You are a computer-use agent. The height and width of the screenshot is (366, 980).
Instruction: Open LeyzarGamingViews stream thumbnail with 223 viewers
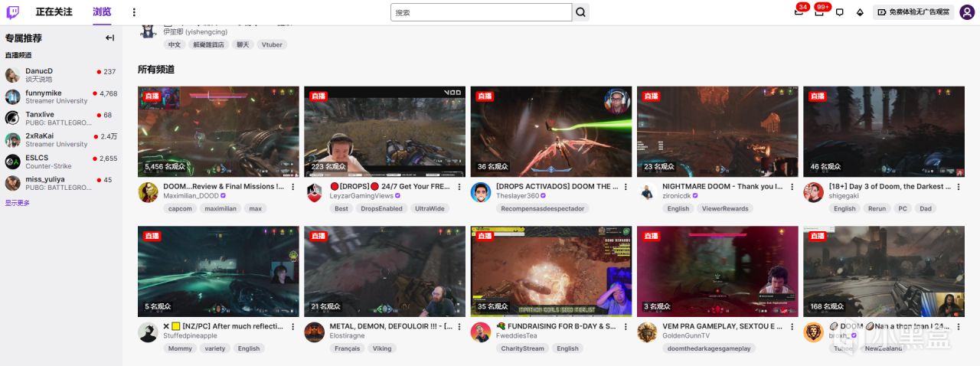pyautogui.click(x=384, y=132)
